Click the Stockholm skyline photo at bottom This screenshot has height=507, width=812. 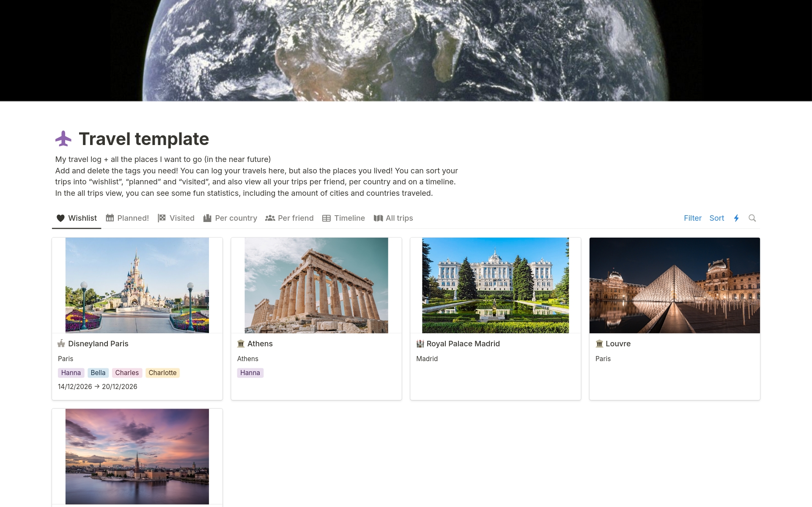tap(137, 456)
